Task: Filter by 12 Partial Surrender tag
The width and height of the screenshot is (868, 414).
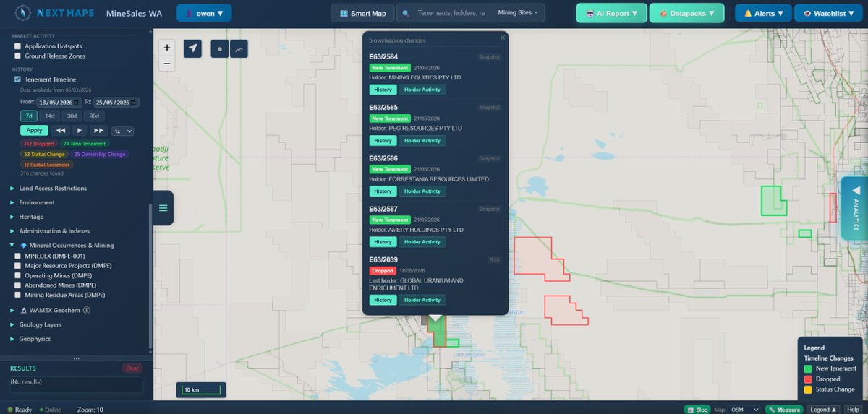Action: click(x=47, y=164)
